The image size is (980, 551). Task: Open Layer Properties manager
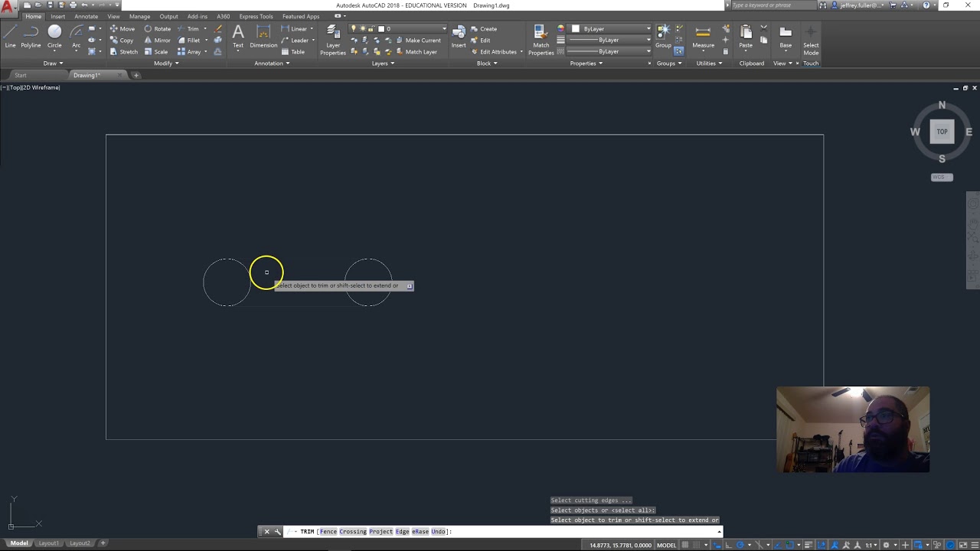333,40
